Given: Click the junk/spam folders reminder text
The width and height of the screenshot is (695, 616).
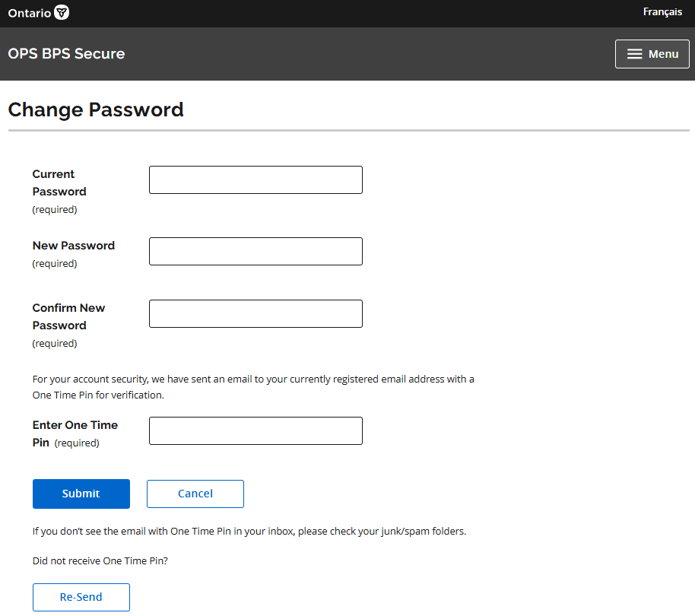Looking at the screenshot, I should [249, 531].
